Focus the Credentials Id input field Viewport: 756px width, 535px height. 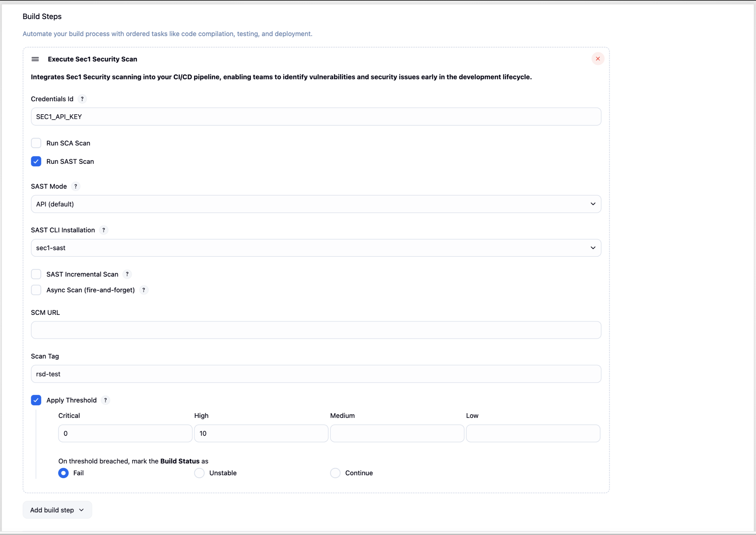point(316,117)
